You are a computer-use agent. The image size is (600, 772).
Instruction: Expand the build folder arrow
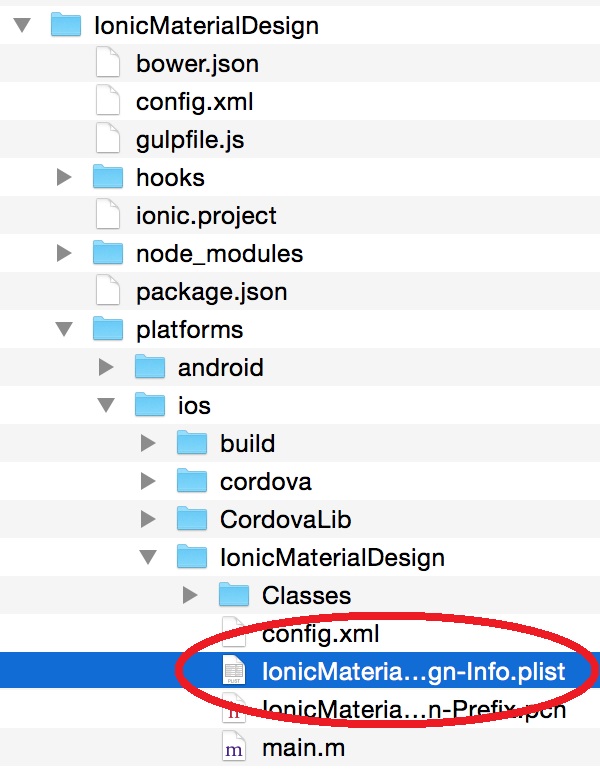coord(148,443)
